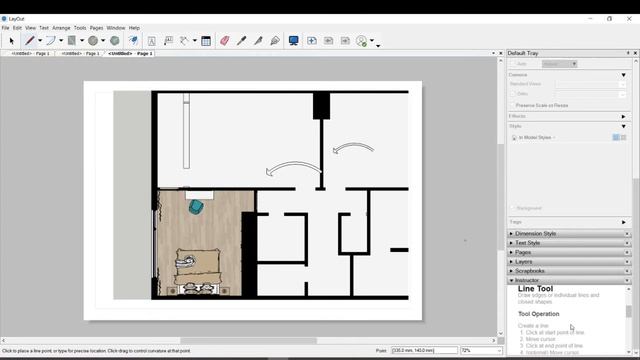Open the Edit menu
The height and width of the screenshot is (360, 640).
click(x=17, y=28)
